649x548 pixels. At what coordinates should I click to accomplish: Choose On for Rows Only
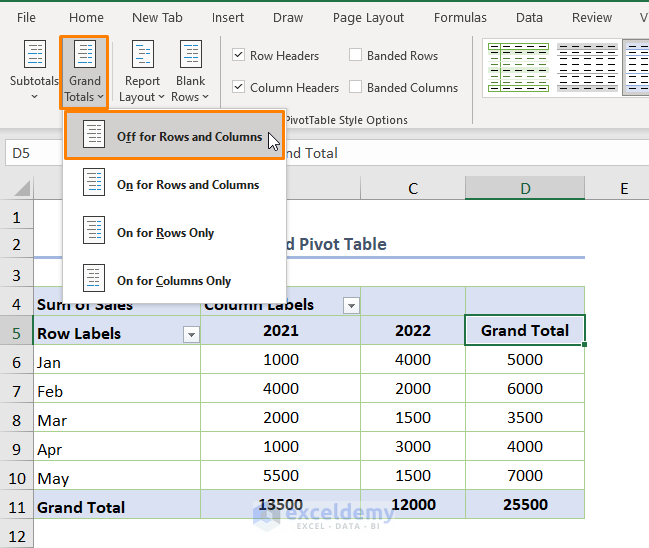174,232
